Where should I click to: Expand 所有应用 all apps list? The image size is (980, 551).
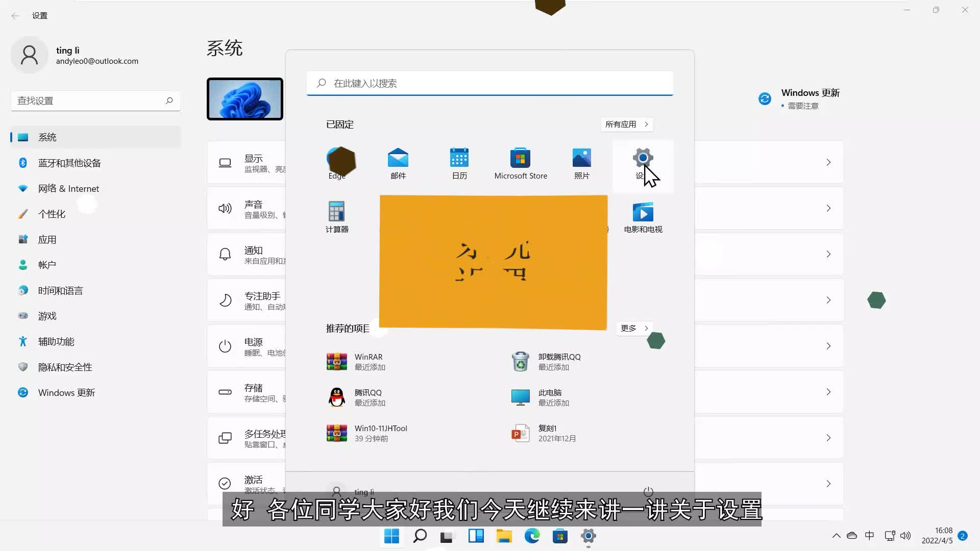pyautogui.click(x=626, y=124)
